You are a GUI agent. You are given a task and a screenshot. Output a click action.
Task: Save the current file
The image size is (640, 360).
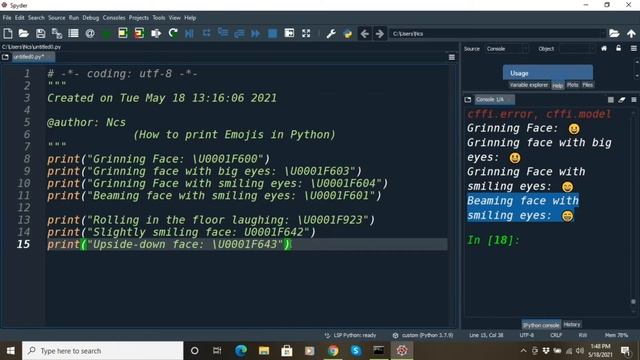[40, 33]
